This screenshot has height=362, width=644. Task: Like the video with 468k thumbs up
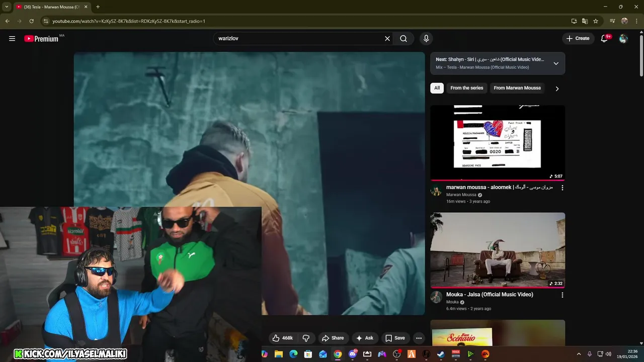[283, 338]
